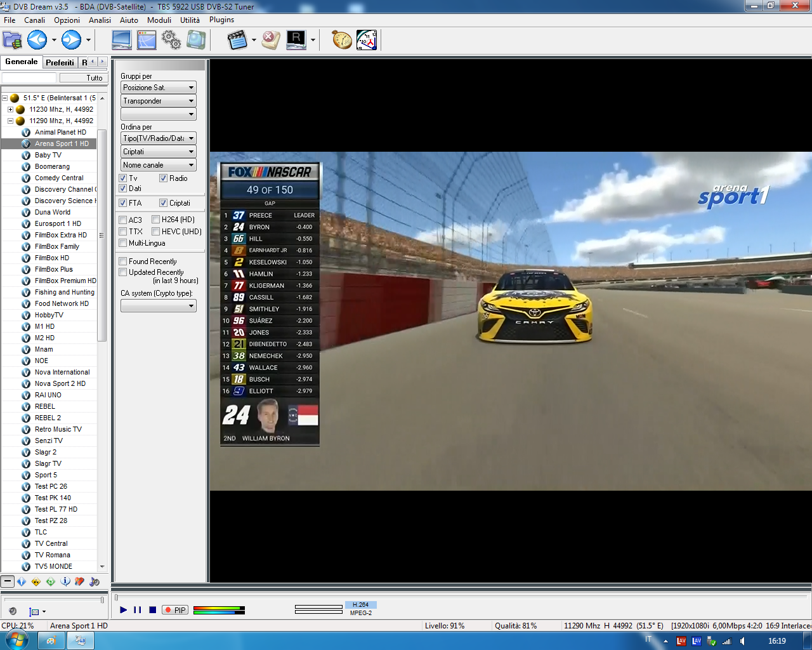Open the Plugins menu
Image resolution: width=812 pixels, height=650 pixels.
222,20
